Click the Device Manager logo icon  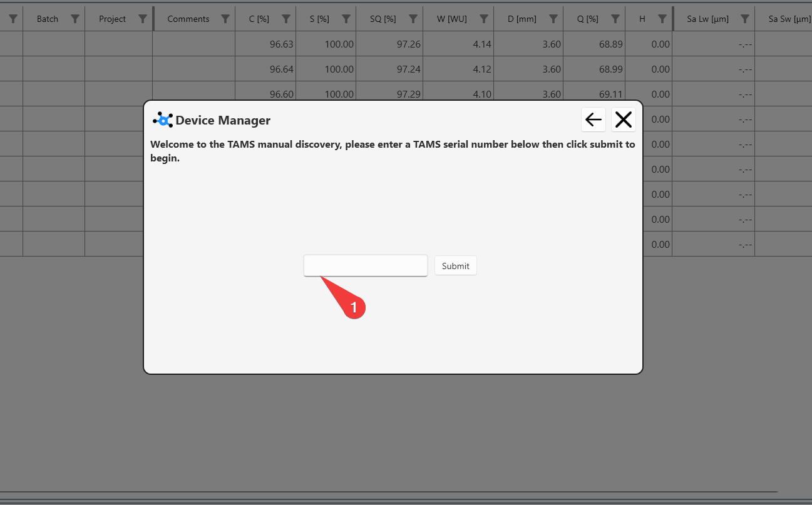click(163, 120)
